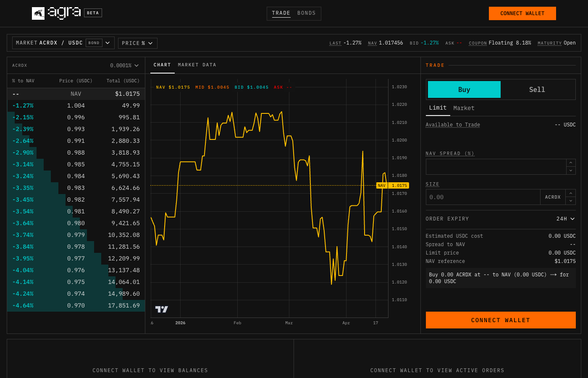Click the 0.996 price row in the order book

point(76,117)
